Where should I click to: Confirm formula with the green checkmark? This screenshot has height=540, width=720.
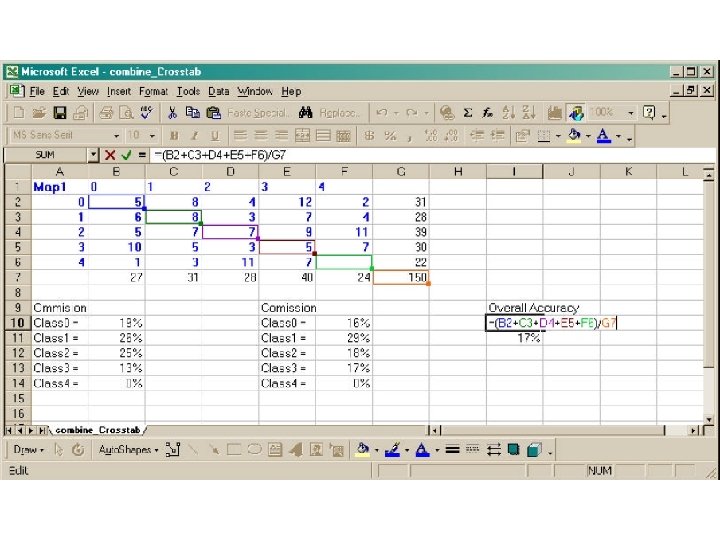(x=126, y=155)
